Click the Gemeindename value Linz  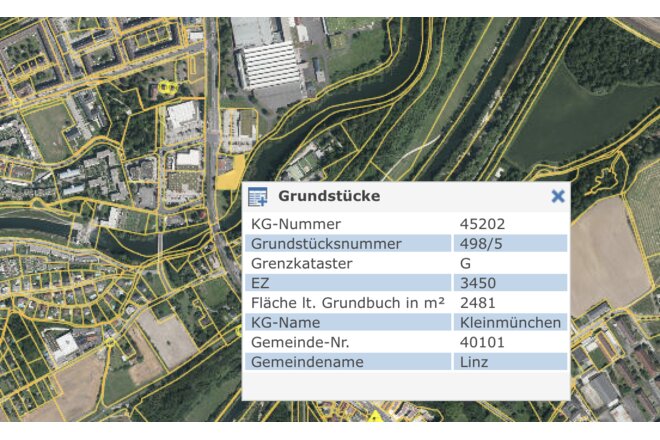coord(474,362)
